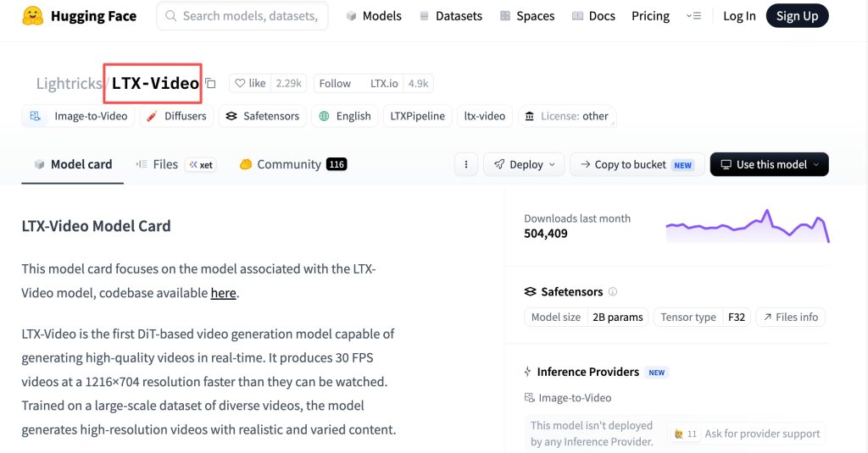Image resolution: width=868 pixels, height=453 pixels.
Task: Click the Image-to-Video inference task link
Action: click(x=568, y=398)
